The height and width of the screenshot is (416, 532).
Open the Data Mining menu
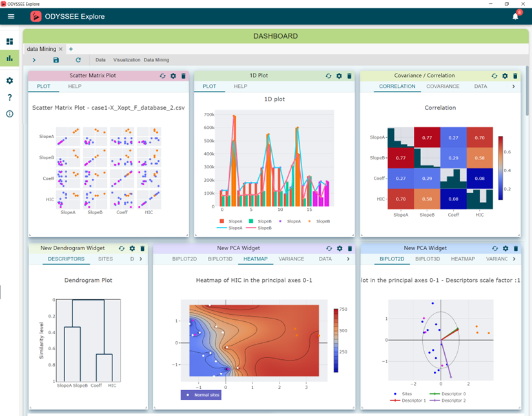[x=156, y=59]
